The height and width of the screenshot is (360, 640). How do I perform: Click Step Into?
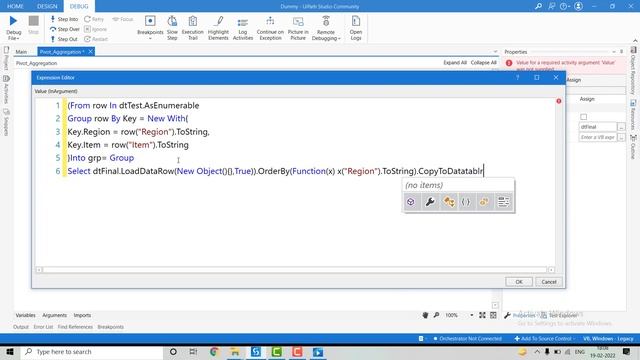[x=64, y=19]
